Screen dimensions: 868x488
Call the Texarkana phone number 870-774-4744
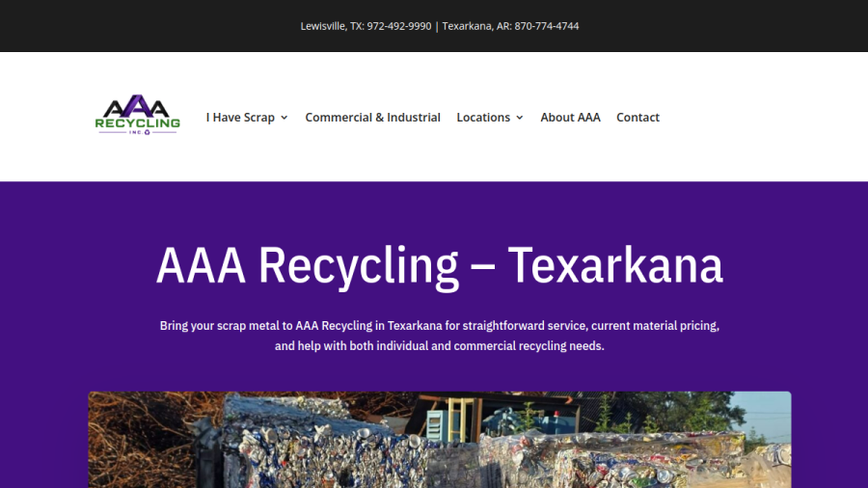[x=547, y=26]
